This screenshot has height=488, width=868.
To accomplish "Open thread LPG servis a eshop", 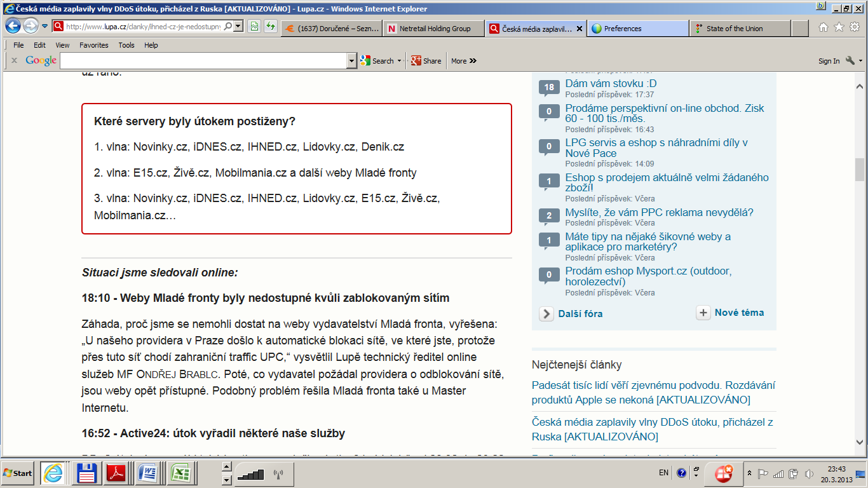I will pyautogui.click(x=656, y=147).
